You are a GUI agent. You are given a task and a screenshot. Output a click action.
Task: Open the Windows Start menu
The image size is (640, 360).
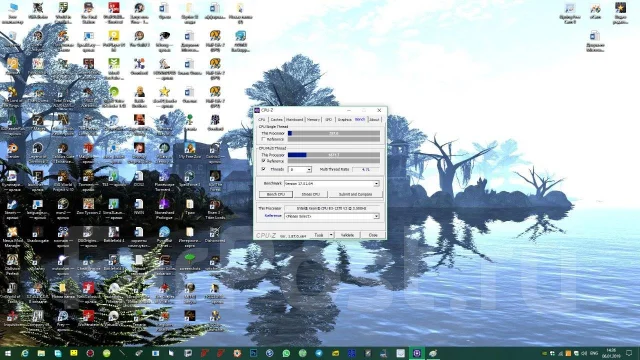coord(7,353)
